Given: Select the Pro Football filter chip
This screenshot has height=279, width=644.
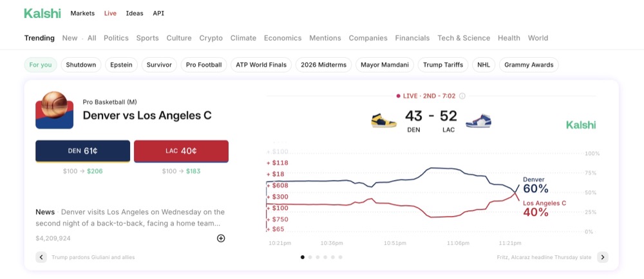Looking at the screenshot, I should click(204, 65).
